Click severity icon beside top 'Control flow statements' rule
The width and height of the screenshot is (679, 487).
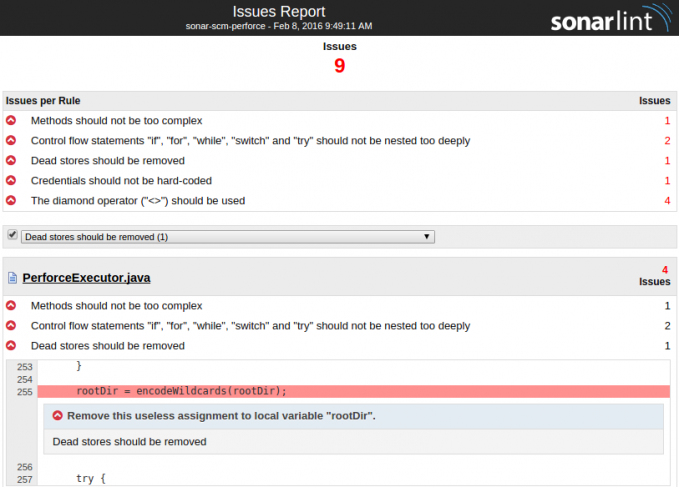[11, 140]
